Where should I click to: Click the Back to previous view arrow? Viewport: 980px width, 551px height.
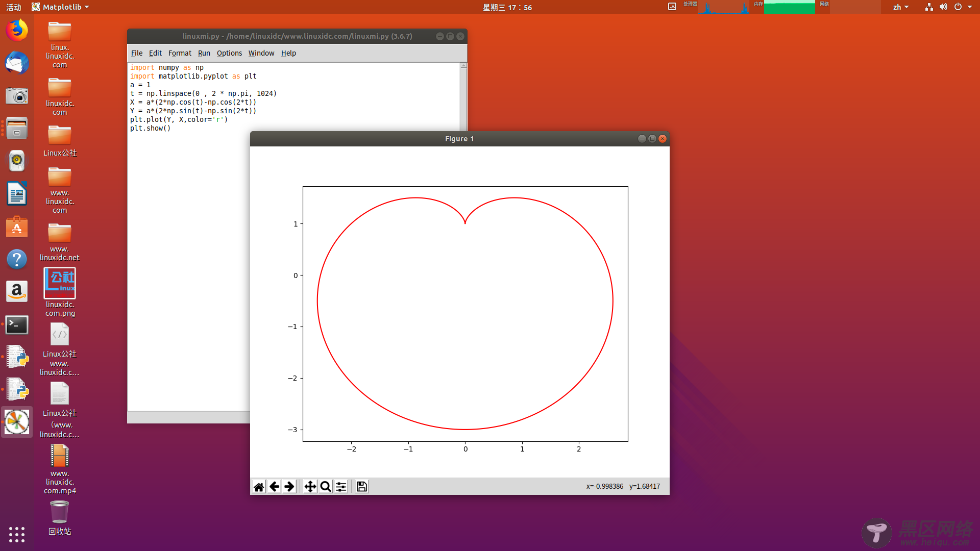(274, 487)
